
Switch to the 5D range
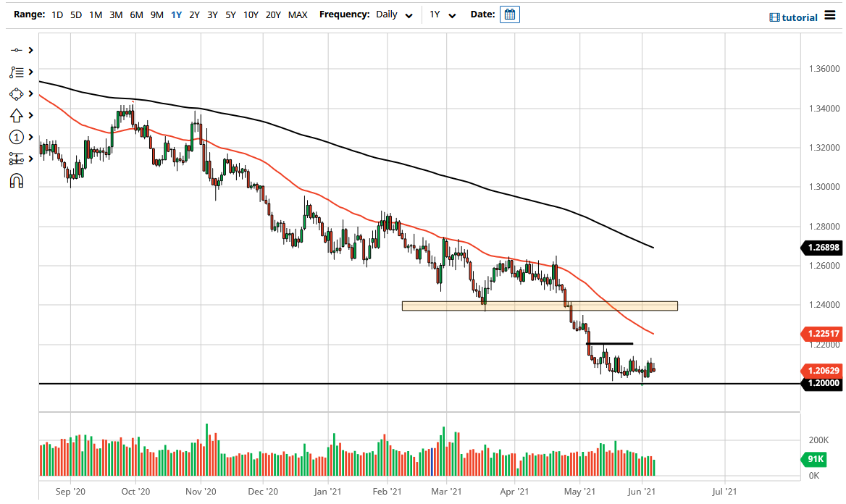[75, 14]
